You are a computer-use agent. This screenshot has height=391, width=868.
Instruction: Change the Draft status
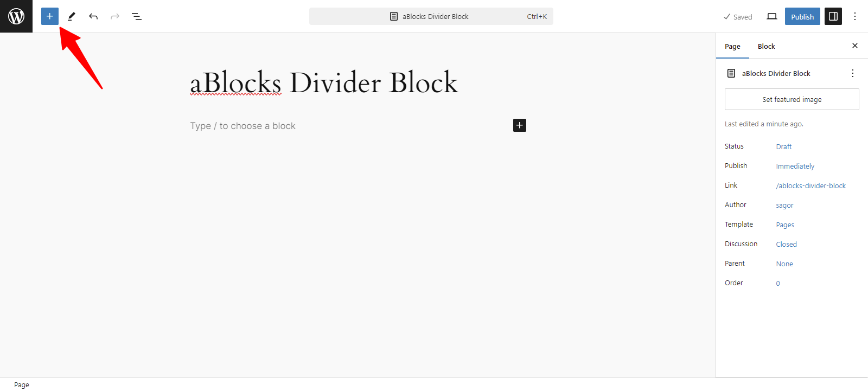pyautogui.click(x=784, y=146)
